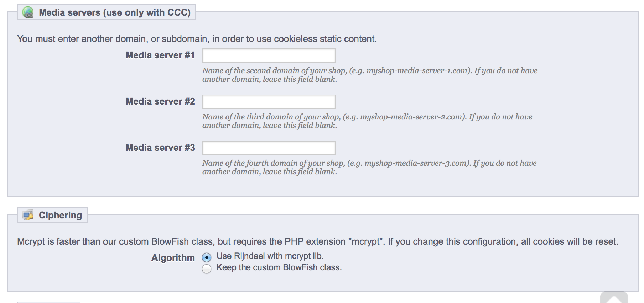Click the "Media server #3" field label
This screenshot has height=303, width=644.
click(x=160, y=148)
